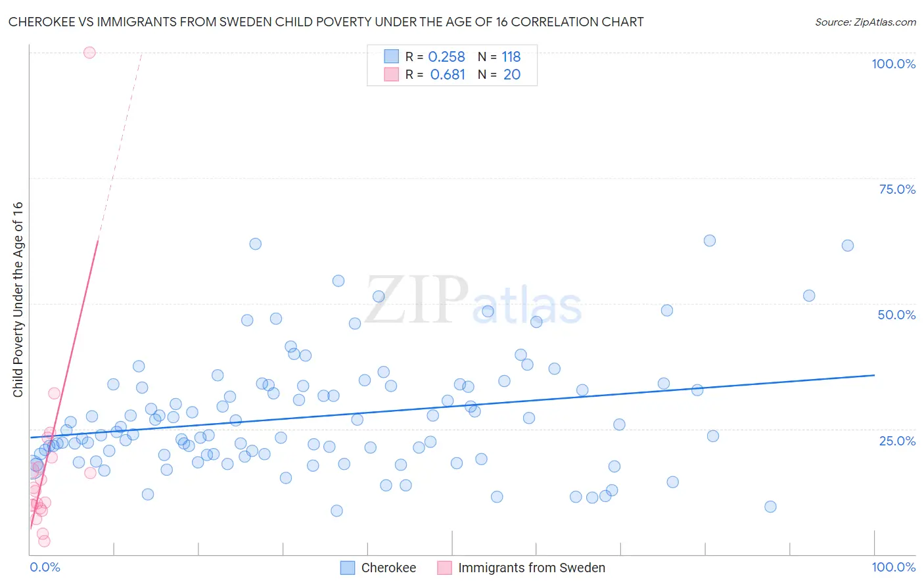Click the 0.0% x-axis label
Screen dimensions: 924x586
[x=45, y=567]
